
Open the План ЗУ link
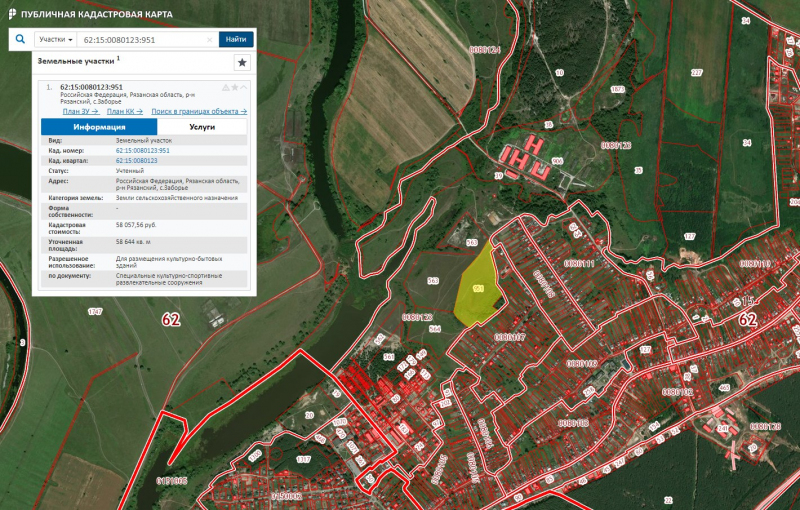pyautogui.click(x=81, y=111)
